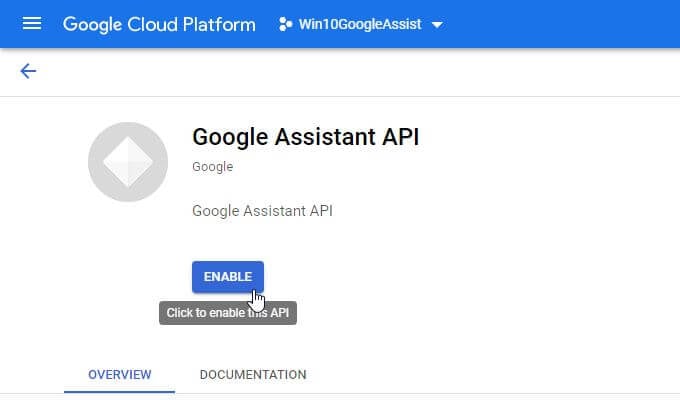Switch to the OVERVIEW tab

[x=120, y=375]
